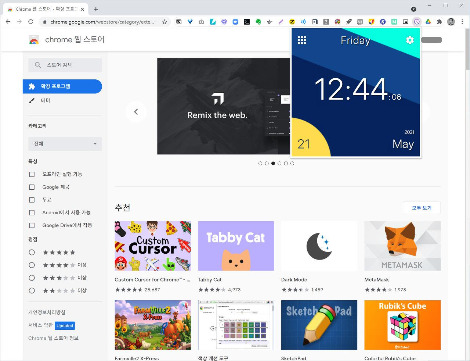Open the Chrome three-dot menu
The image size is (470, 361).
pyautogui.click(x=462, y=22)
